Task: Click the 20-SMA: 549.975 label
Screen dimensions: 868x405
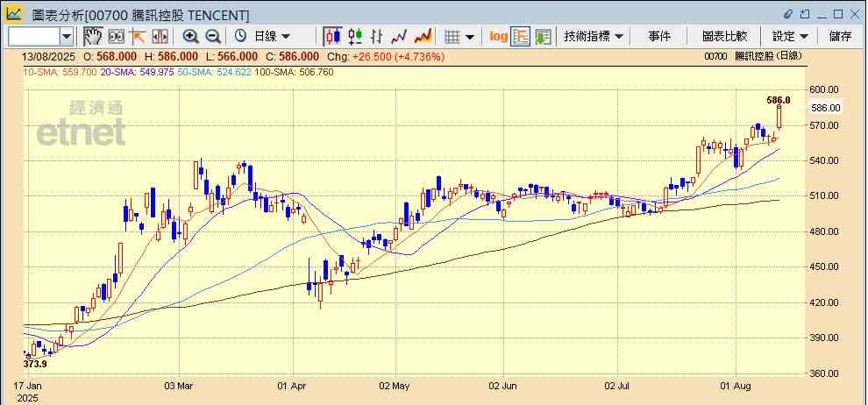Action: point(137,72)
